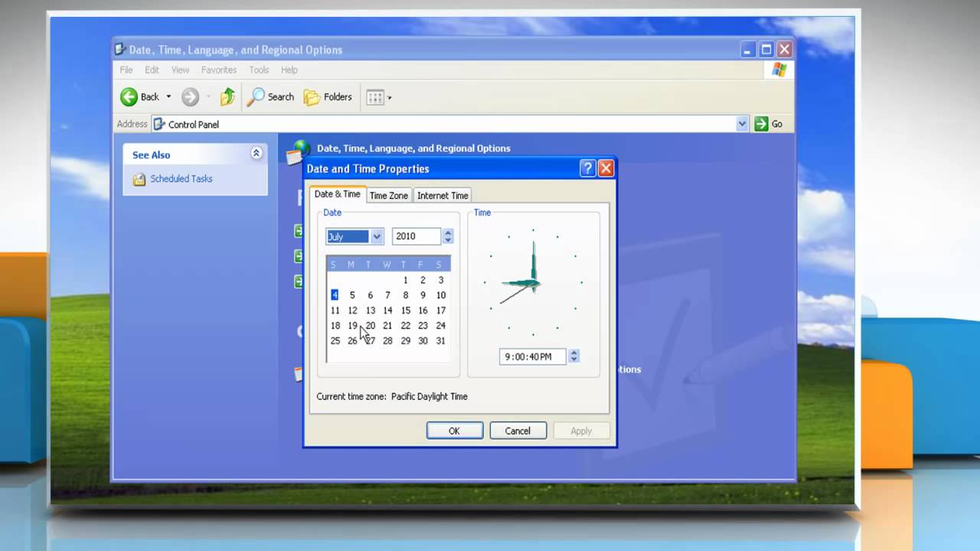Image resolution: width=980 pixels, height=551 pixels.
Task: Select day 1 in the calendar
Action: [406, 280]
